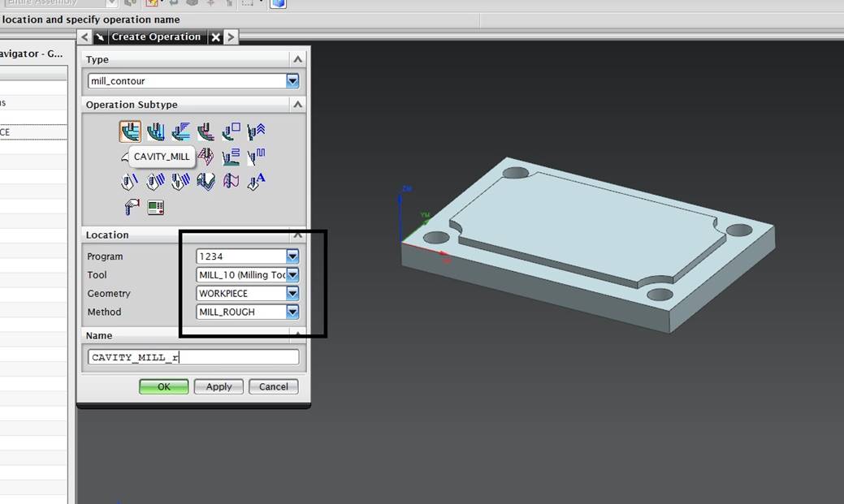Pick the FLOWCUT_REF_TOOL subtype icon

coord(181,181)
